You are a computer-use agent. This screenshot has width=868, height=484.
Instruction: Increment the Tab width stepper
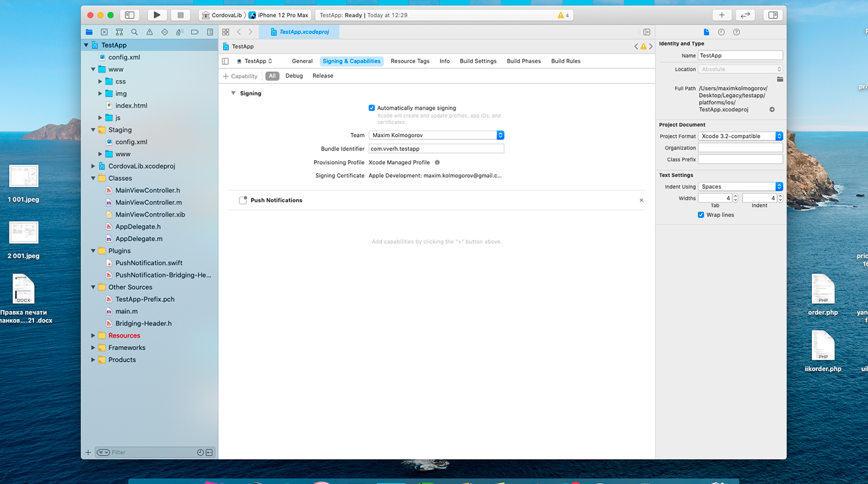pyautogui.click(x=735, y=196)
